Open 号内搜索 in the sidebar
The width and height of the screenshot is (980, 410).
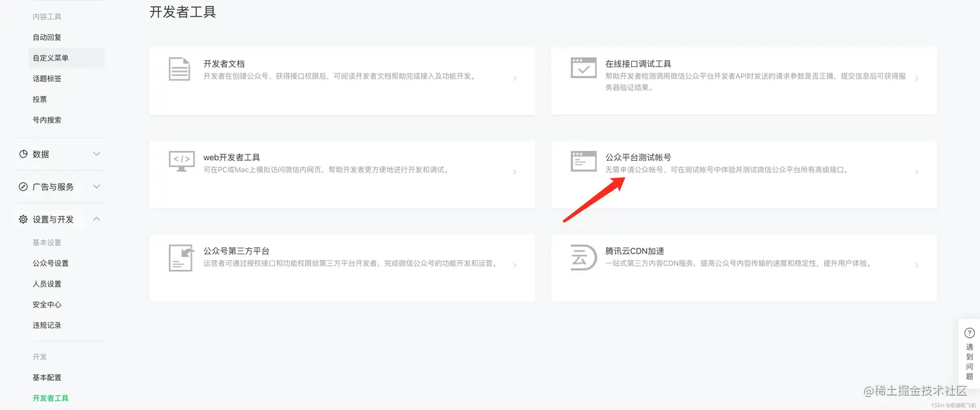(47, 120)
